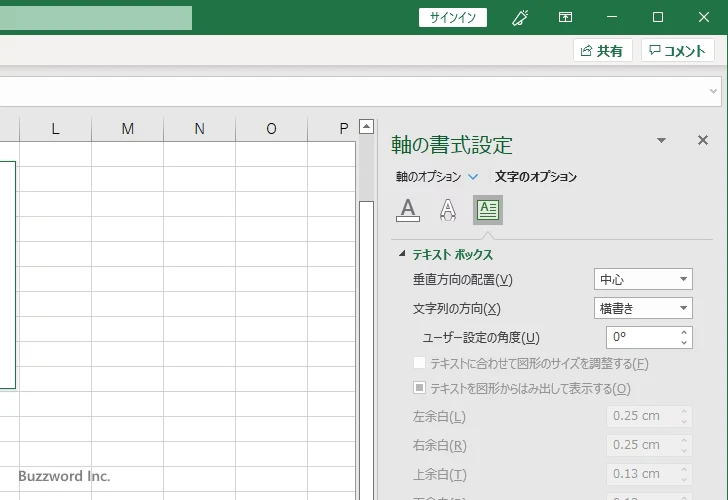Select column P header

[x=332, y=129]
